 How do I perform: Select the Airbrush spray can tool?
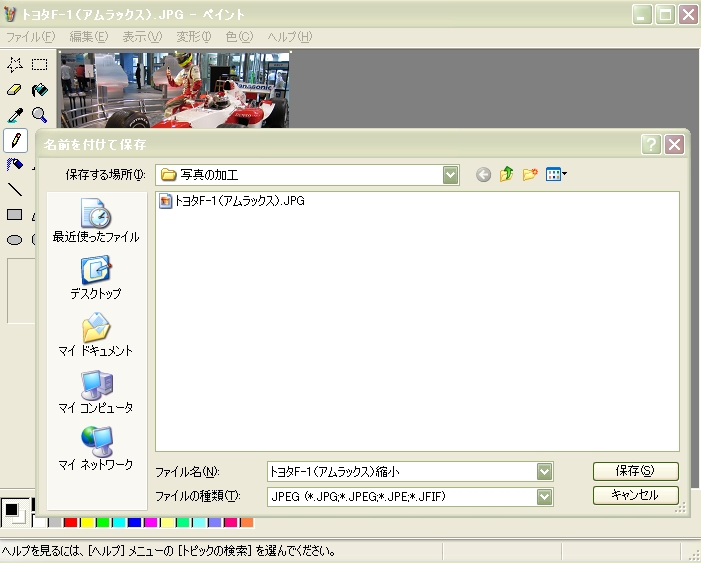[15, 164]
